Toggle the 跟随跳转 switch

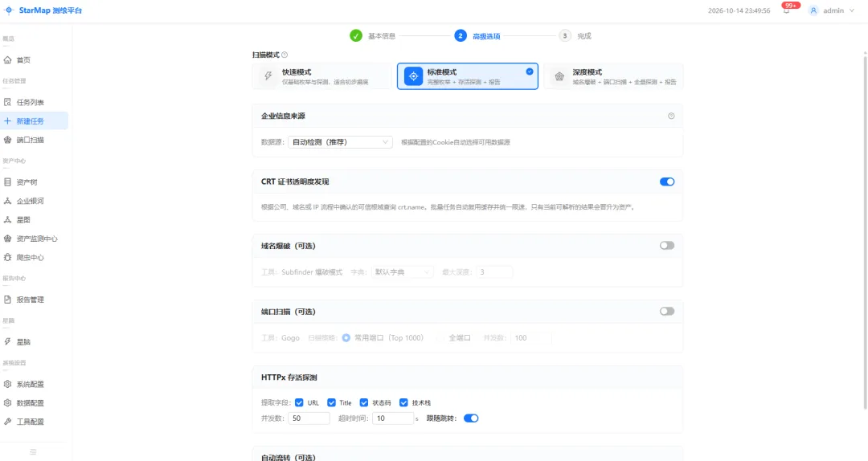471,418
